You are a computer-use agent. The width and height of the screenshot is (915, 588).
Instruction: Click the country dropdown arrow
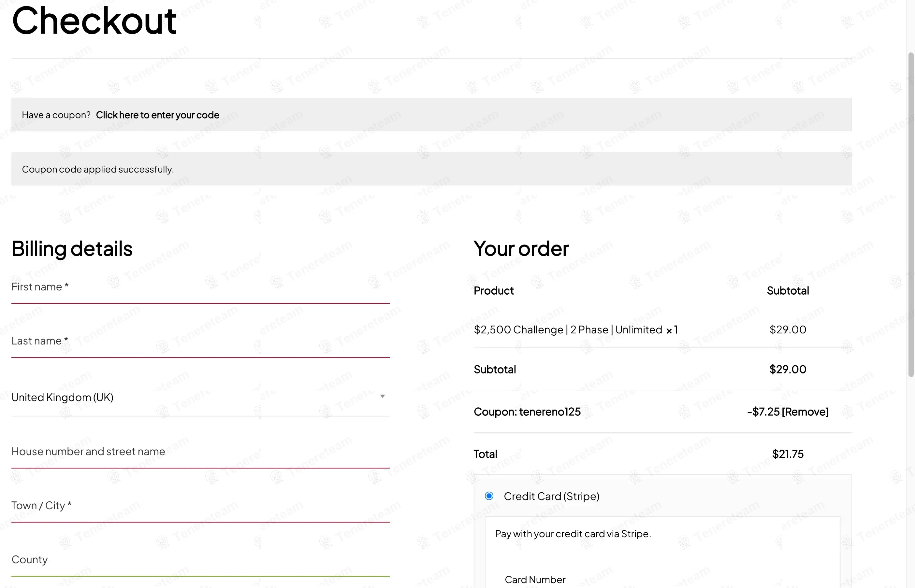(x=383, y=396)
